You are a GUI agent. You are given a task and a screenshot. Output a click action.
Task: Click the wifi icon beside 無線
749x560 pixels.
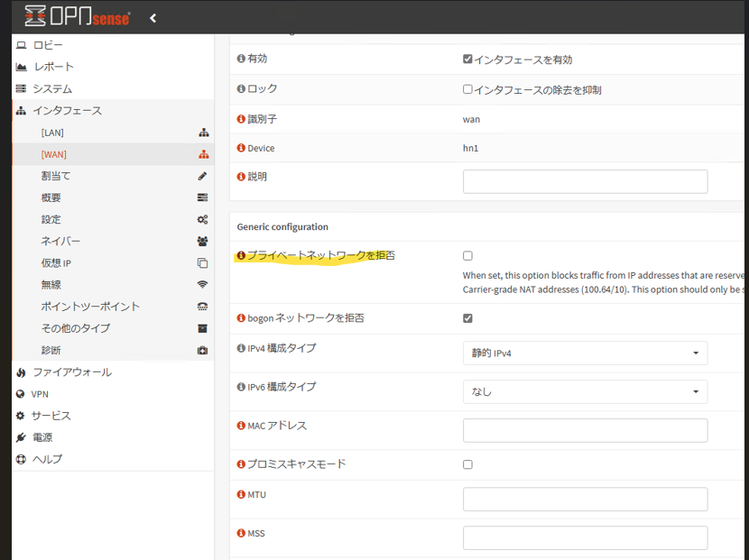(202, 285)
